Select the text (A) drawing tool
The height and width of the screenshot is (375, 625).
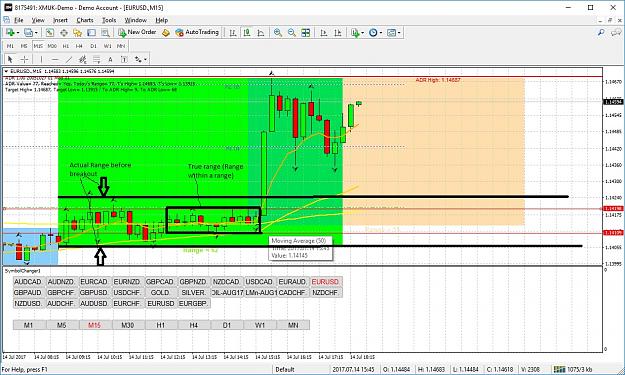coord(110,59)
